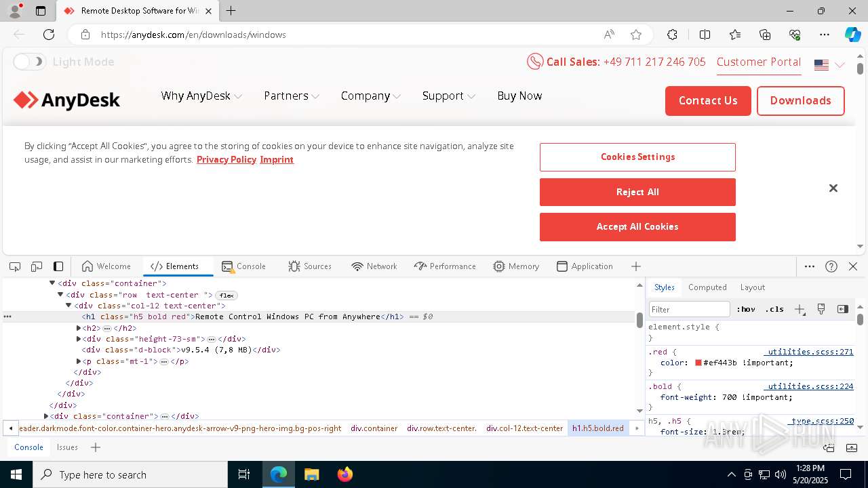Expand the Why AnyDesk menu
Screen dimensions: 868x488
[201, 96]
